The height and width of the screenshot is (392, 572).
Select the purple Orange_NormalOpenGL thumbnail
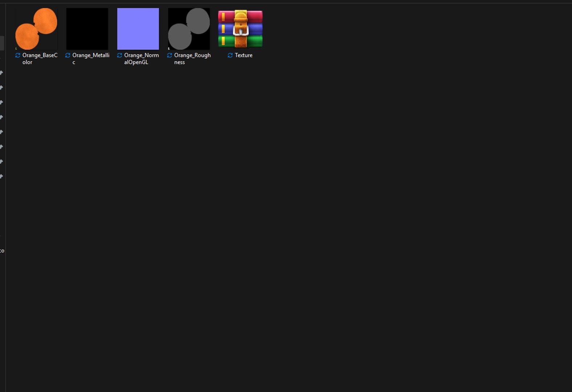[x=138, y=29]
